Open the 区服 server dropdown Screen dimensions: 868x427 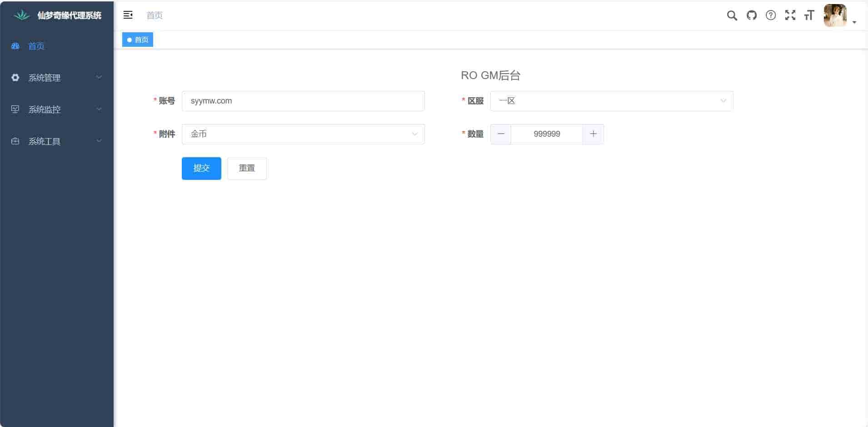click(x=611, y=101)
